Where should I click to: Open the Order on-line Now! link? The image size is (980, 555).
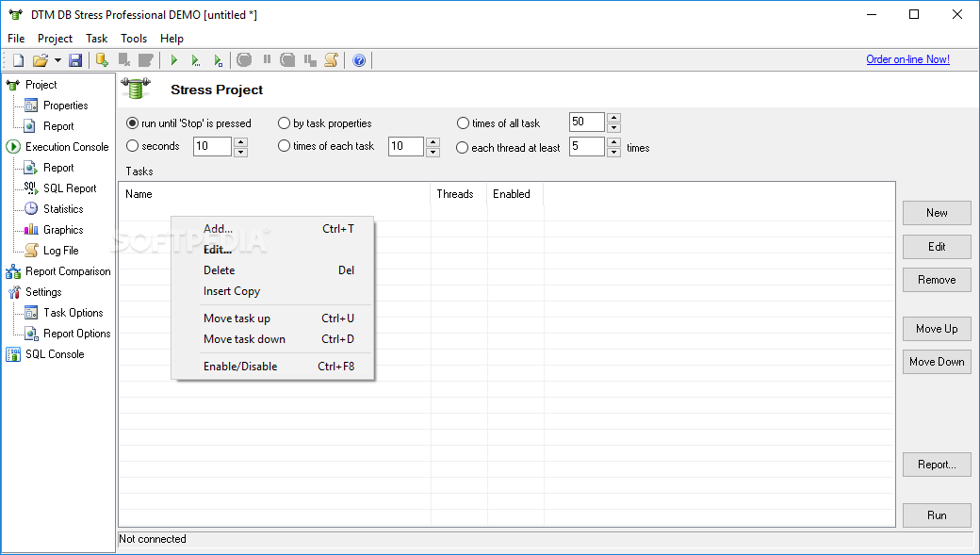pyautogui.click(x=907, y=59)
